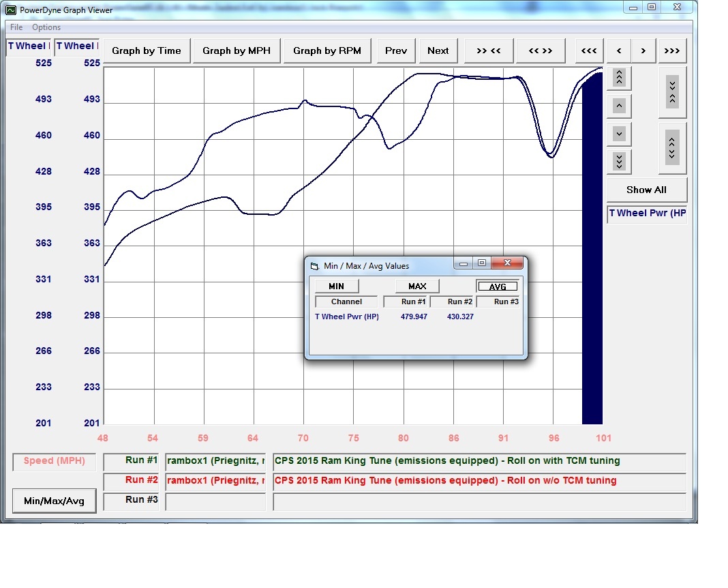
Task: Click the vertical expand chevrons button
Action: pyautogui.click(x=672, y=147)
